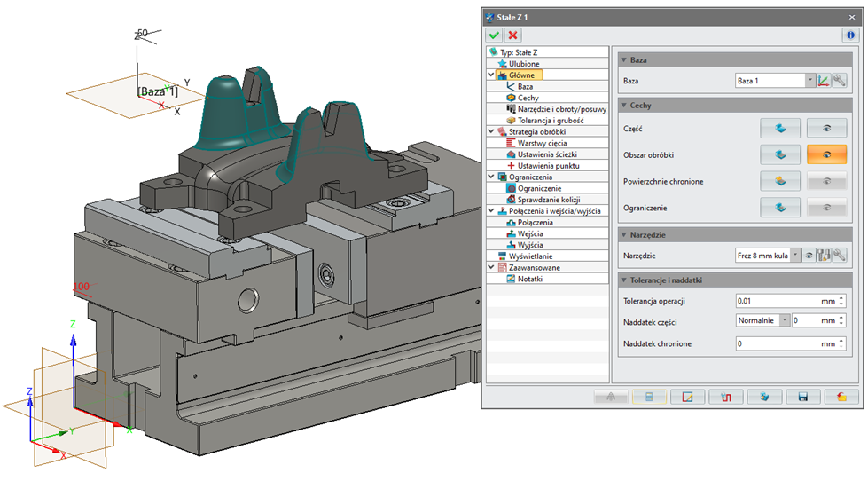Adjust Naddatek części with its spinner arrows

point(841,320)
